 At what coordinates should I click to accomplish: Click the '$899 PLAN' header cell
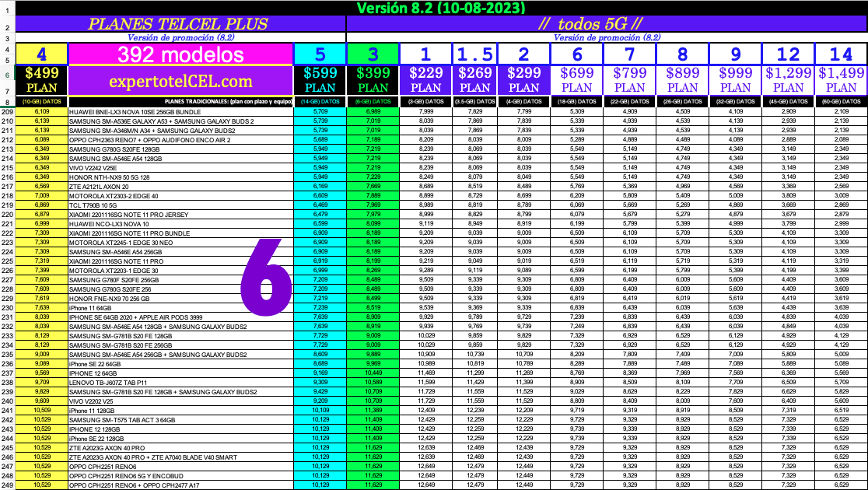click(683, 81)
